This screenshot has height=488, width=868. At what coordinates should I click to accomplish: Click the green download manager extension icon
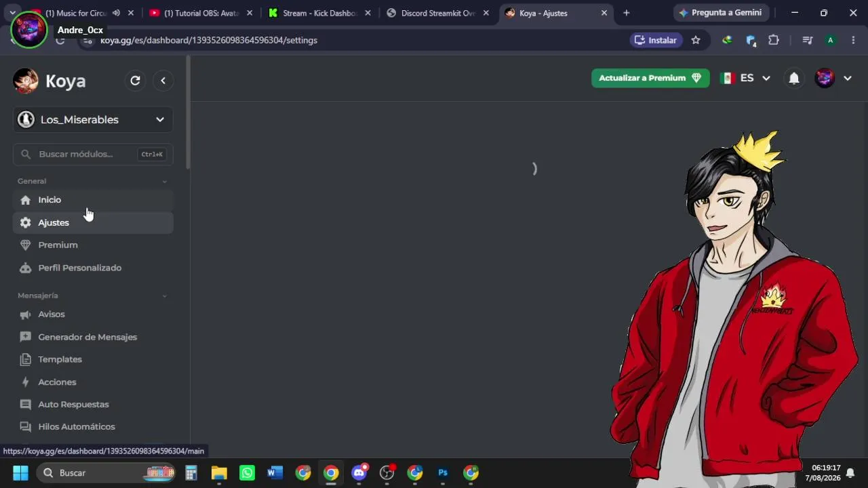[x=727, y=40]
